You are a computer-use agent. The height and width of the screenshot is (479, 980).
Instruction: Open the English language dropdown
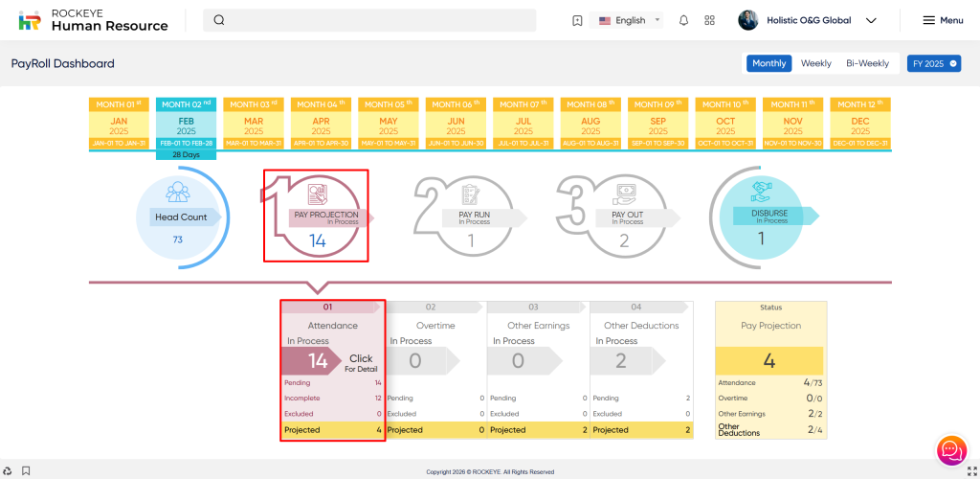(629, 20)
